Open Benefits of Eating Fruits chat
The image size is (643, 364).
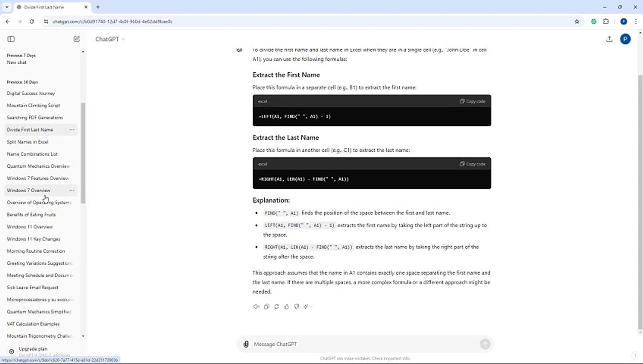click(31, 215)
